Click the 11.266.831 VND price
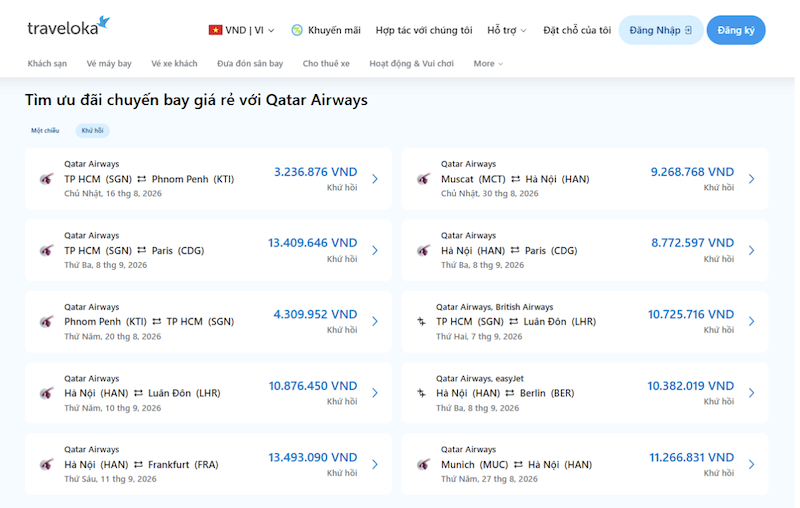Screen dimensions: 800x508 tap(691, 458)
